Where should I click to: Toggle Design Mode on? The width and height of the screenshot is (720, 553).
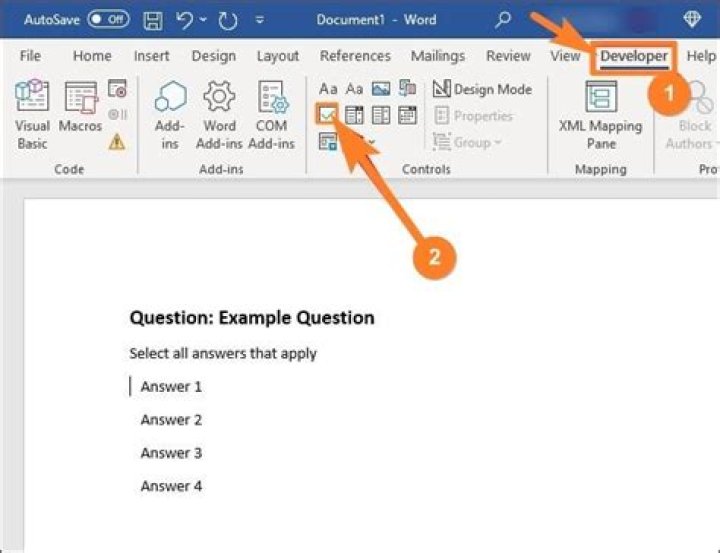pos(482,89)
